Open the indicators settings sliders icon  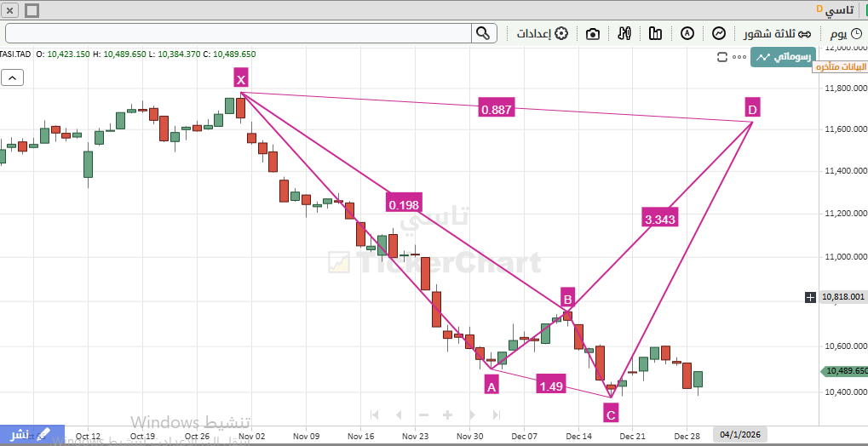click(624, 33)
